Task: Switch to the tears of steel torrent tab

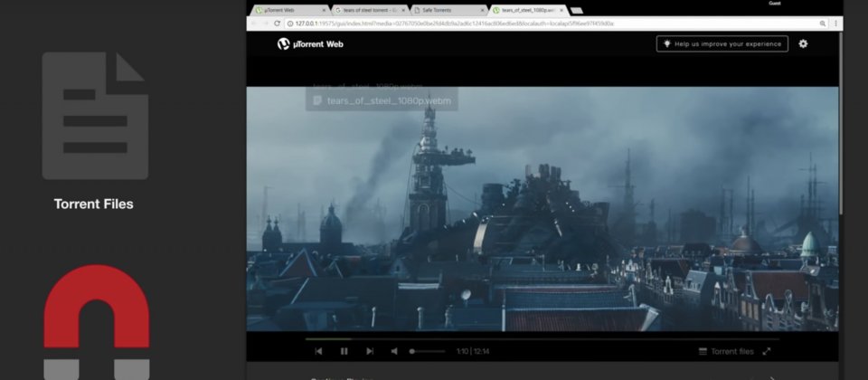Action: (x=370, y=10)
